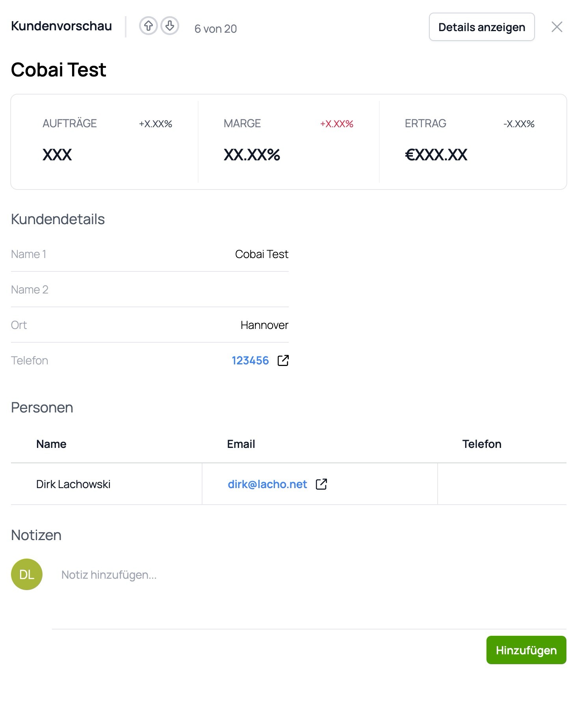
Task: Open email link dirk@lacho.net
Action: point(267,484)
